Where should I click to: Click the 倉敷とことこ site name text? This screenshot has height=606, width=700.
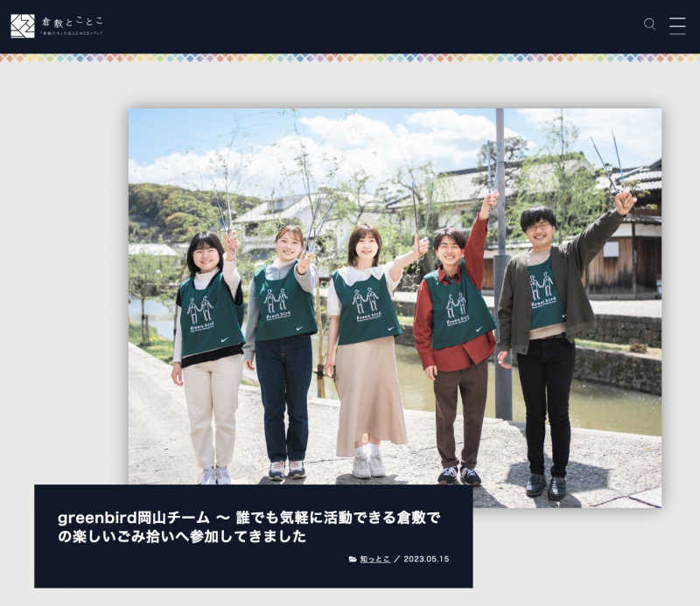(x=72, y=21)
